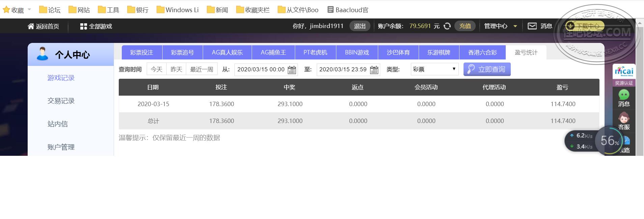Image resolution: width=644 pixels, height=219 pixels.
Task: Click the 个人中心 user avatar icon
Action: coord(43,54)
